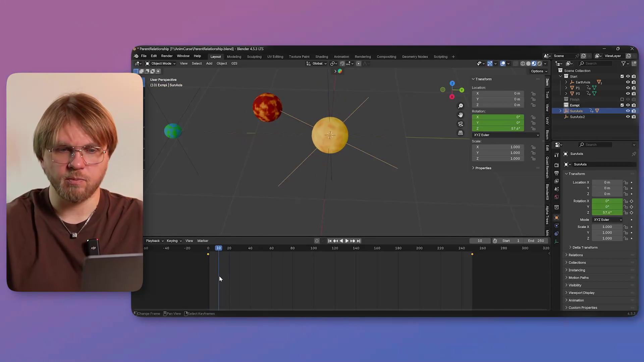Toggle Exmpl collection exclude checkbox
This screenshot has height=362, width=644.
(622, 105)
